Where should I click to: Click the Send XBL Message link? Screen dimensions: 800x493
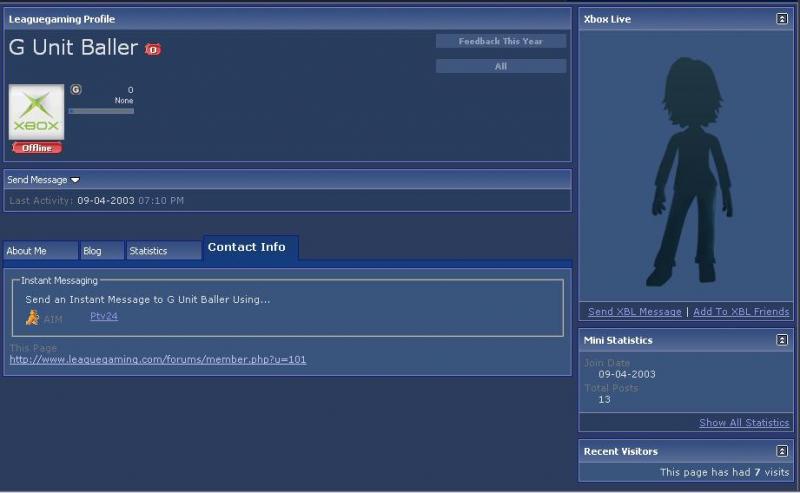pos(634,312)
